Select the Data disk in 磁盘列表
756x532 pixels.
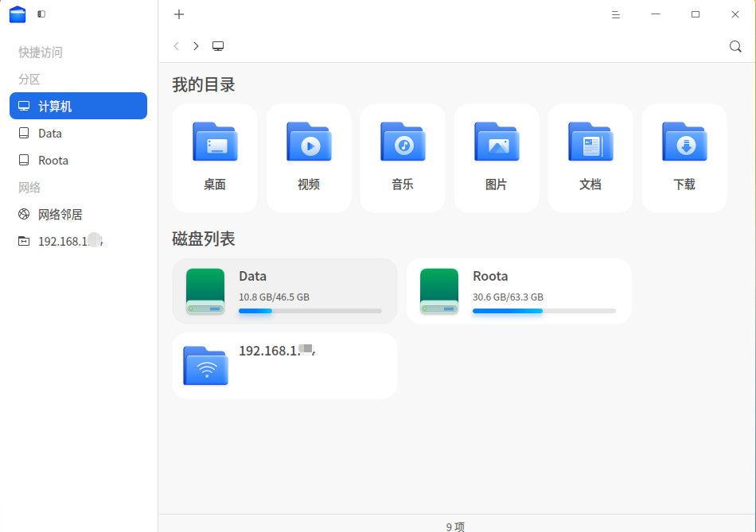point(284,291)
